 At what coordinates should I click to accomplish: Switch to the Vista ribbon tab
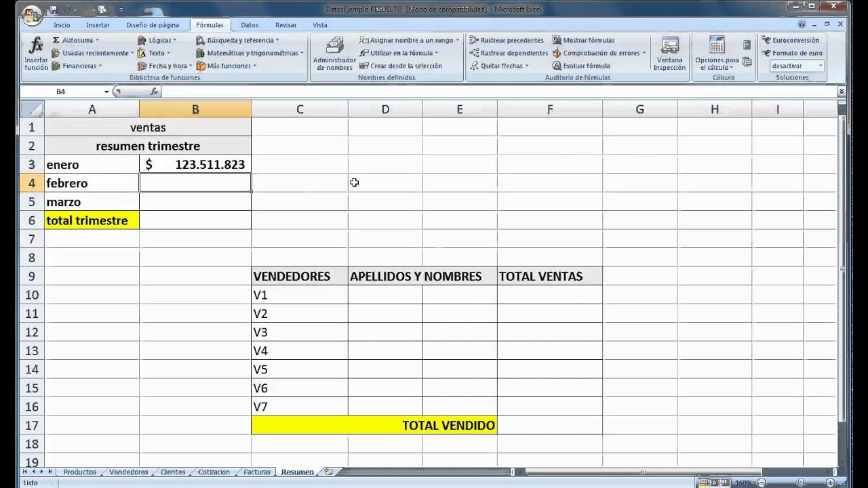(x=320, y=25)
